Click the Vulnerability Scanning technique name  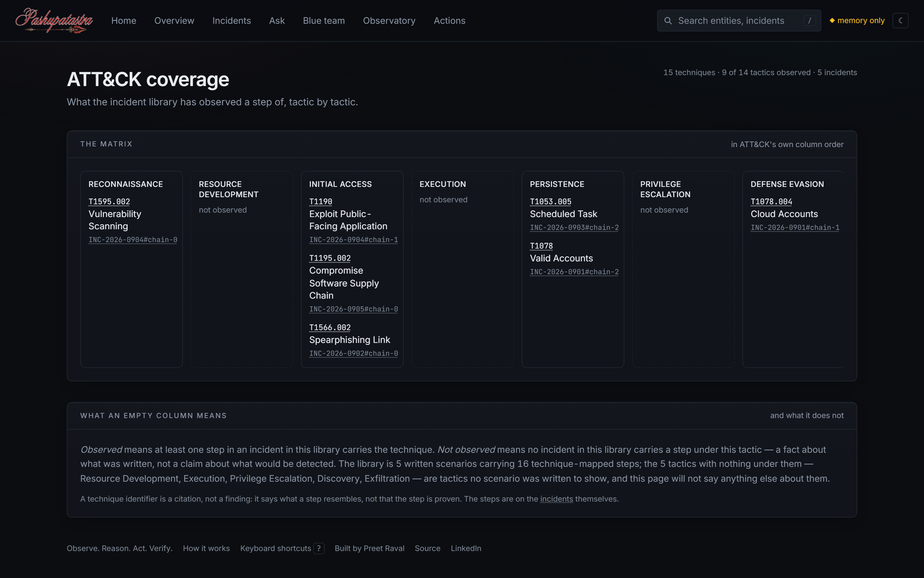tap(115, 220)
